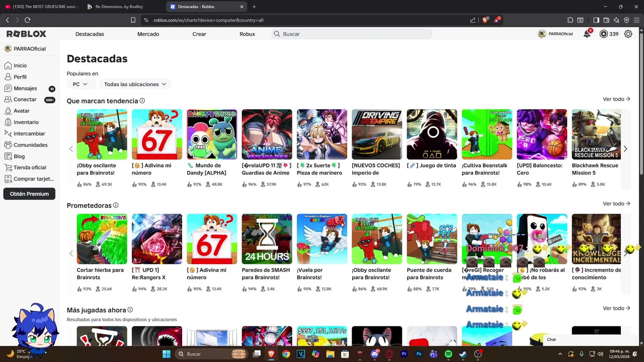
Task: Open a new browser tab
Action: (254, 7)
